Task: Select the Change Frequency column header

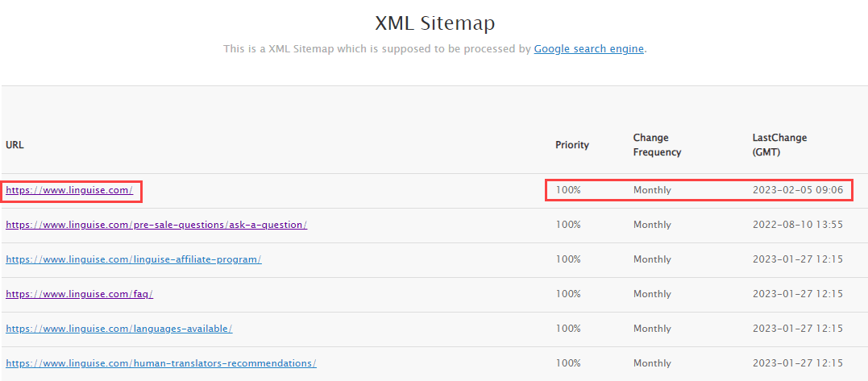Action: (x=657, y=145)
